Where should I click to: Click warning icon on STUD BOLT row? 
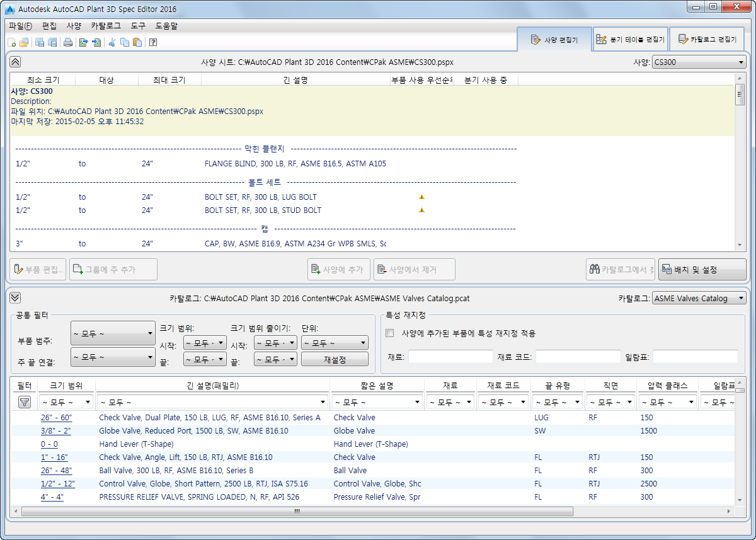421,210
